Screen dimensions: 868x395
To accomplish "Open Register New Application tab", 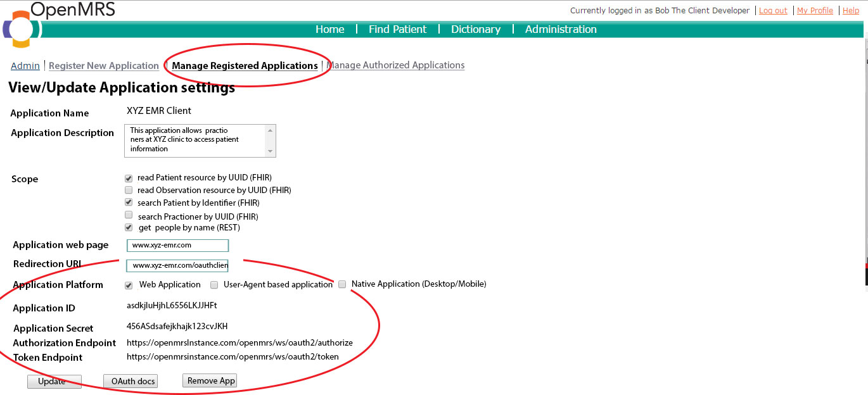I will 104,66.
